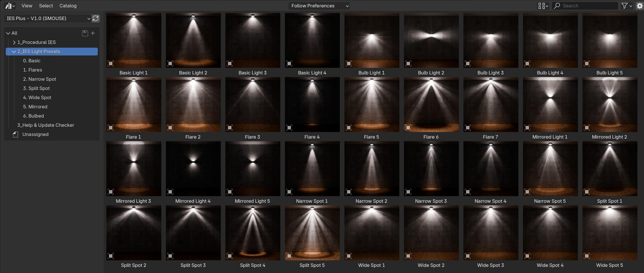Refresh the IES Plus asset library
The height and width of the screenshot is (273, 644).
(x=95, y=18)
